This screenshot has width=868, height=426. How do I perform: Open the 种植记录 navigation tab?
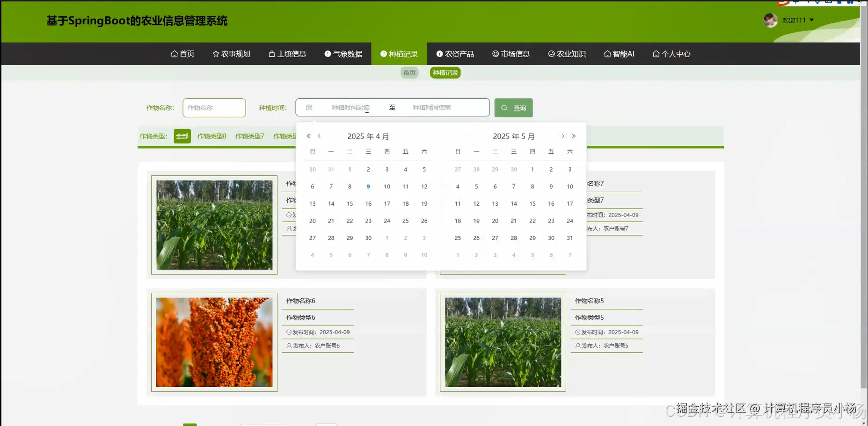click(x=399, y=54)
